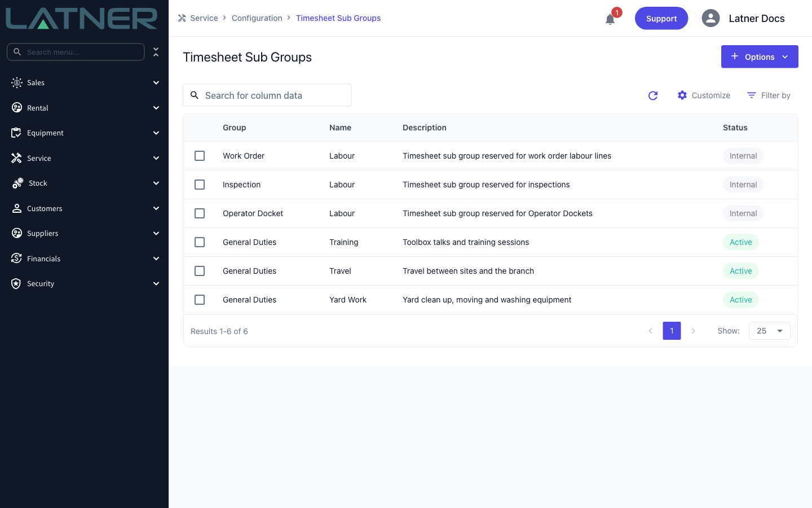Expand the Rental menu chevron
The width and height of the screenshot is (812, 508).
point(156,108)
